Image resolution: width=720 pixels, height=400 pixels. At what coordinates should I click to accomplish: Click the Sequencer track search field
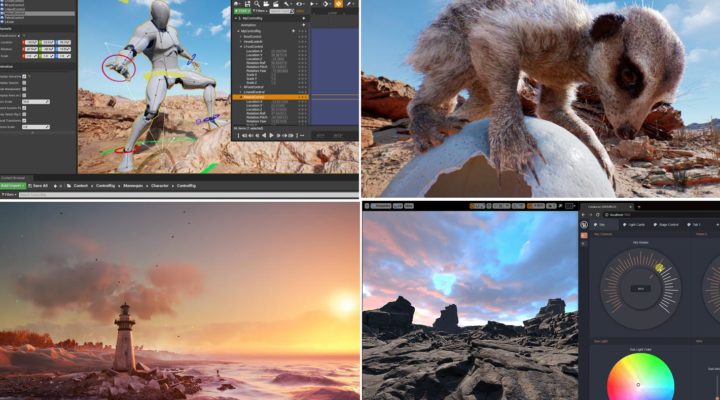[281, 11]
